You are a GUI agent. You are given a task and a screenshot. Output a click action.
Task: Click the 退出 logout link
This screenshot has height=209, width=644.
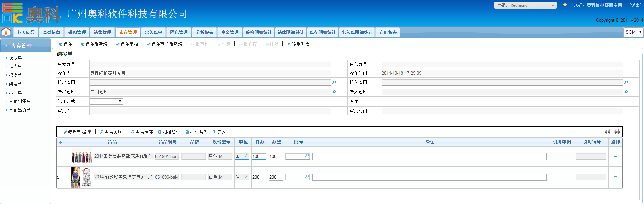point(635,5)
